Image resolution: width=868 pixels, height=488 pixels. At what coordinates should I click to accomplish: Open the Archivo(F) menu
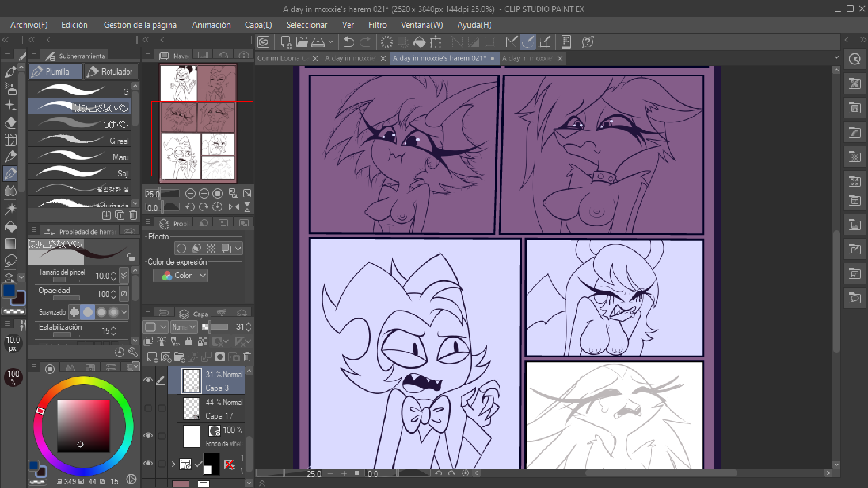coord(29,25)
